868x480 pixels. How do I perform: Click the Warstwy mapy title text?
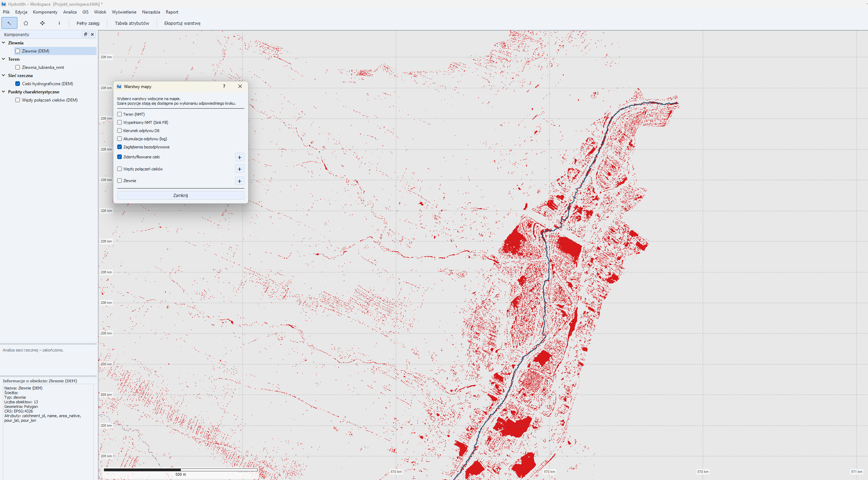(x=137, y=86)
